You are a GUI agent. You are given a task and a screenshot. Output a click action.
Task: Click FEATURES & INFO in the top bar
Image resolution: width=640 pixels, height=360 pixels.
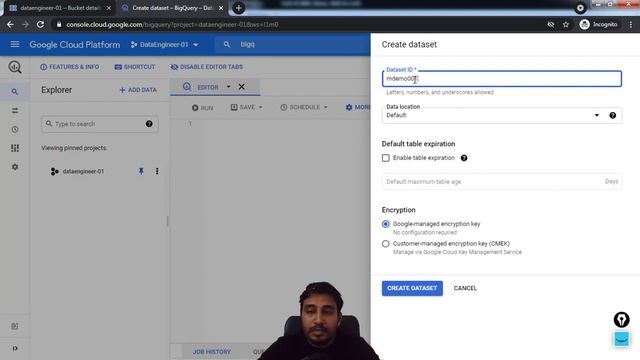[69, 67]
